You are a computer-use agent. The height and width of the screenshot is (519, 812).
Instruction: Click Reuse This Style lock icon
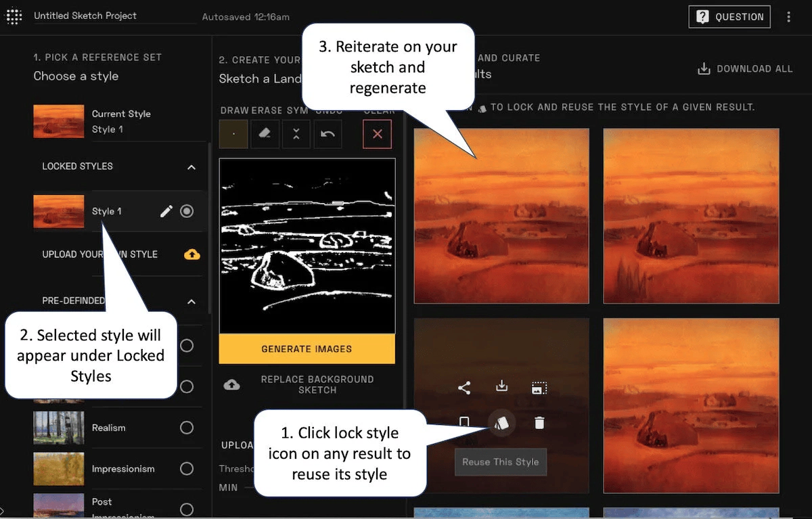pos(501,423)
